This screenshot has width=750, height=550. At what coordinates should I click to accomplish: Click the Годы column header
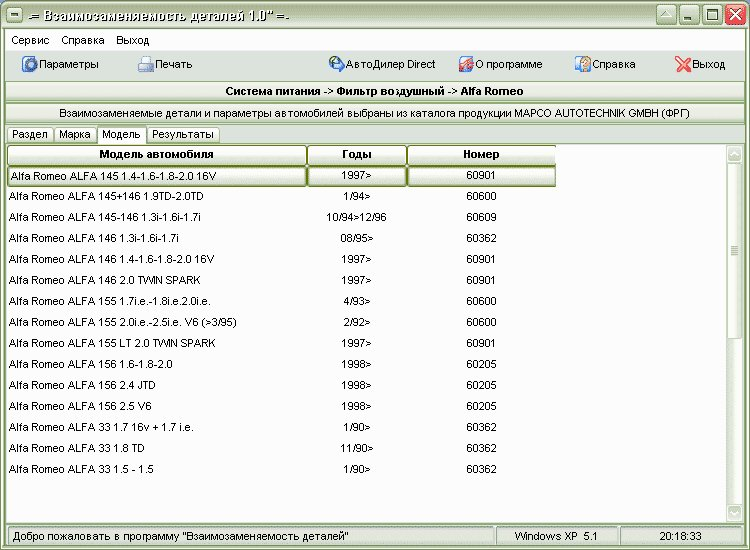(357, 154)
